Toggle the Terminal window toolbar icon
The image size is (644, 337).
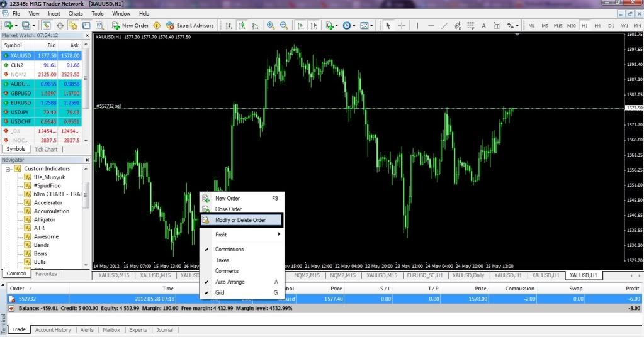coord(86,25)
